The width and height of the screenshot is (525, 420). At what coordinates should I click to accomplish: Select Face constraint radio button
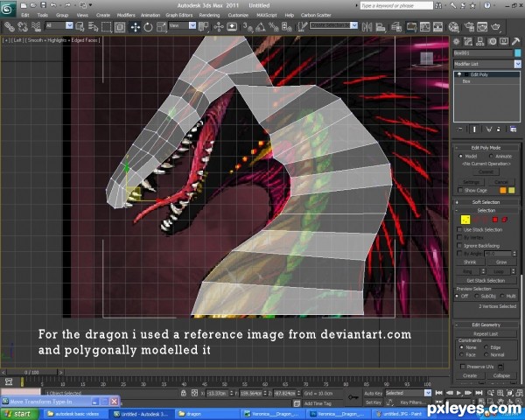(462, 354)
